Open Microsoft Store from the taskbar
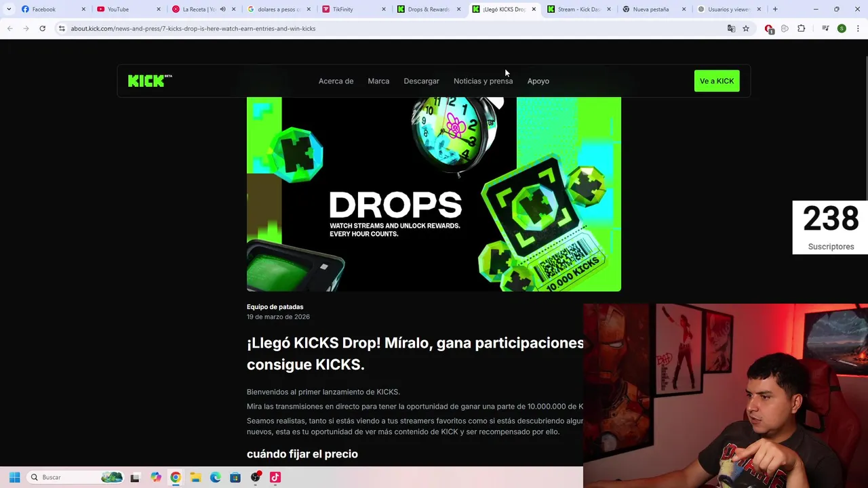The height and width of the screenshot is (488, 868). (235, 477)
